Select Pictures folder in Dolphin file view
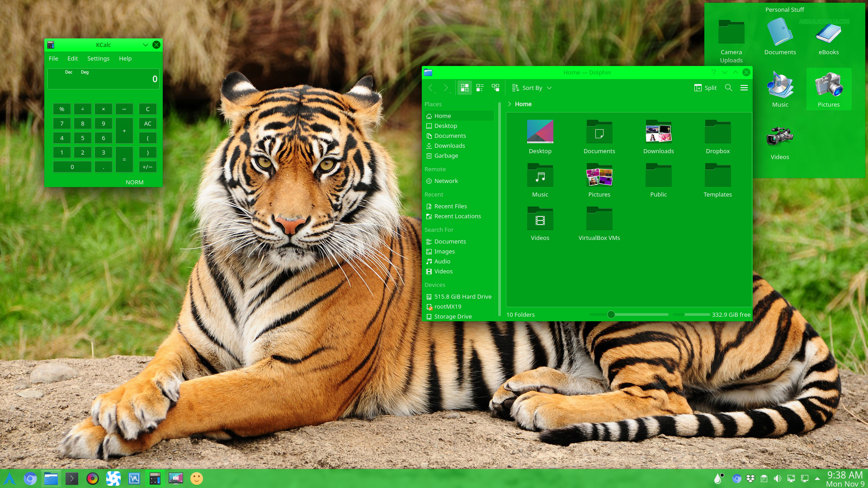Viewport: 868px width, 488px height. (599, 180)
